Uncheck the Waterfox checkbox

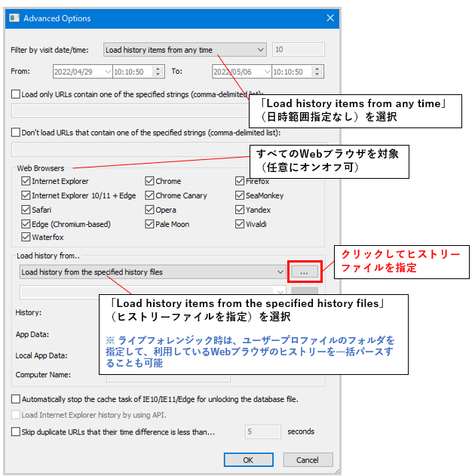click(x=26, y=237)
